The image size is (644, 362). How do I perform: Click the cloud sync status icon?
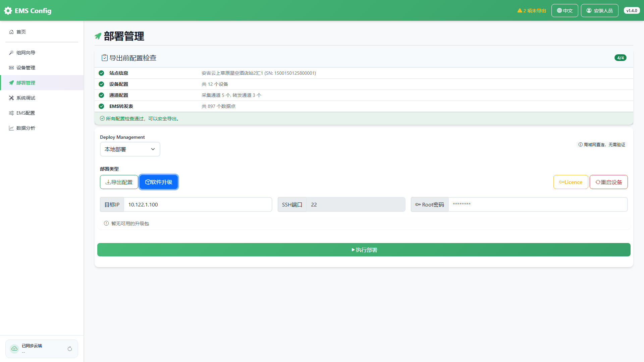[x=14, y=349]
